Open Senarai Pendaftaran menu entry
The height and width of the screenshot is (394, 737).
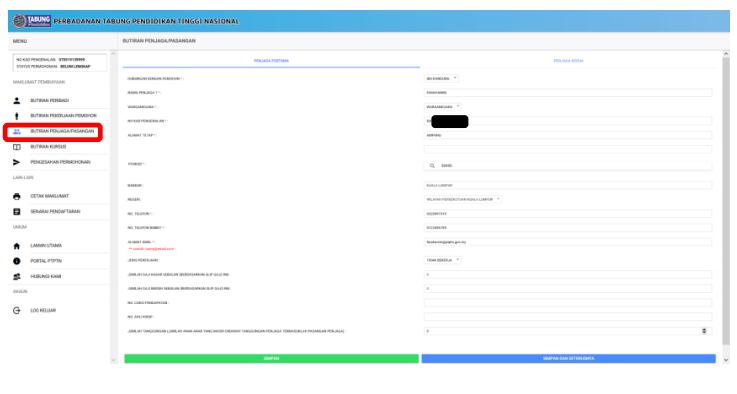pyautogui.click(x=55, y=212)
